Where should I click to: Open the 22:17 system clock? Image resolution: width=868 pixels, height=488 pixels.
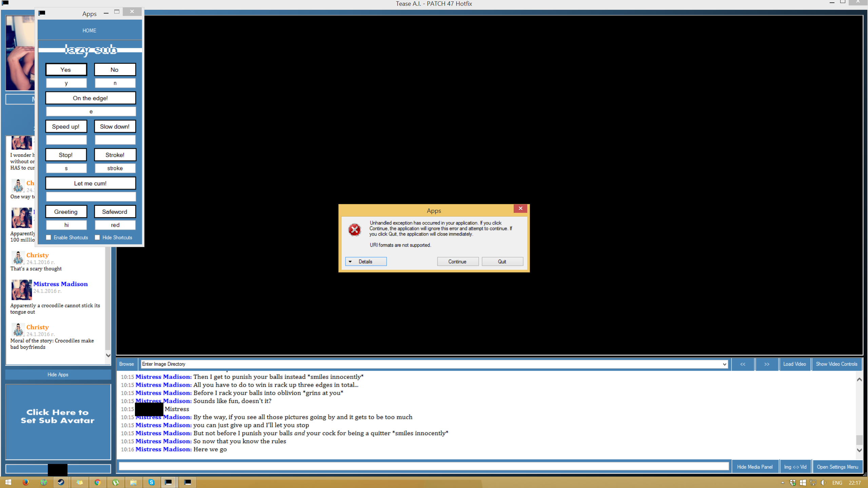click(855, 483)
